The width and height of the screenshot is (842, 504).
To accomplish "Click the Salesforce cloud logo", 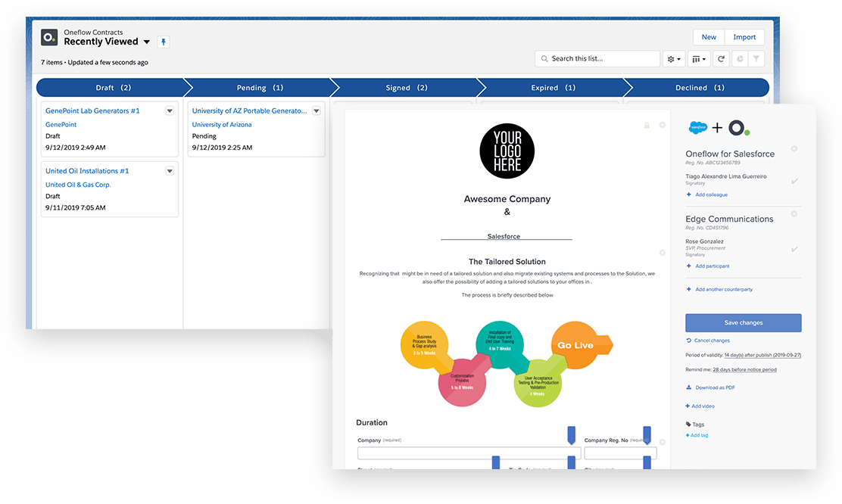I will [x=697, y=128].
